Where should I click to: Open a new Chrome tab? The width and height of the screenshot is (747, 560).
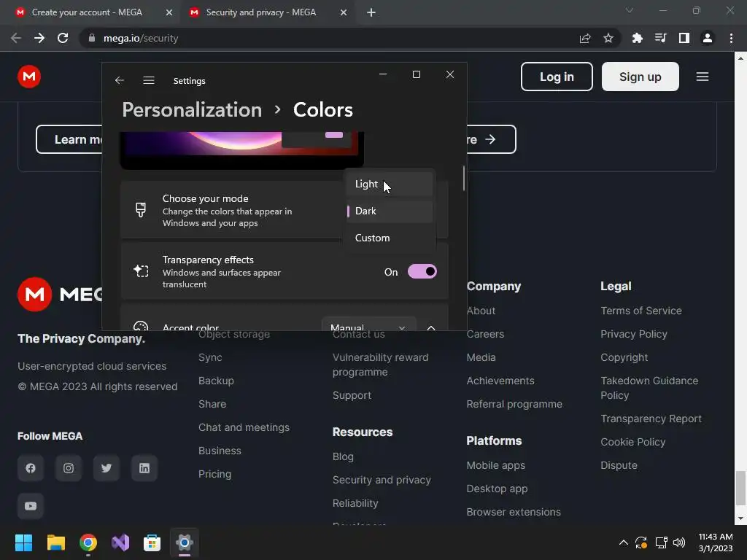pos(371,12)
